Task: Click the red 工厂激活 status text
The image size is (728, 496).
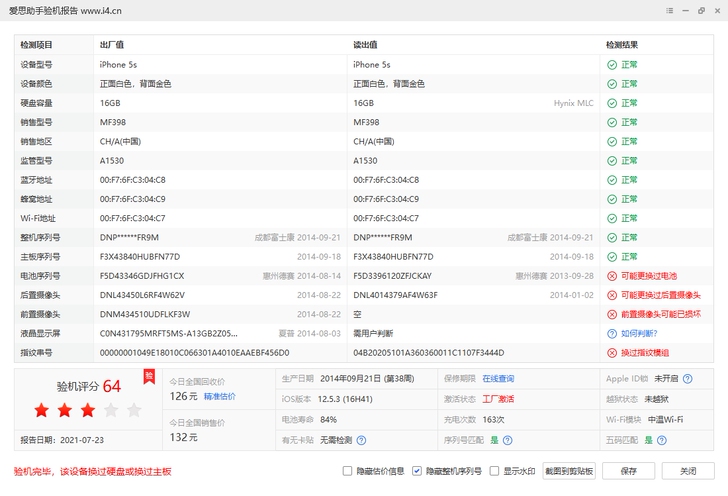Action: click(498, 399)
